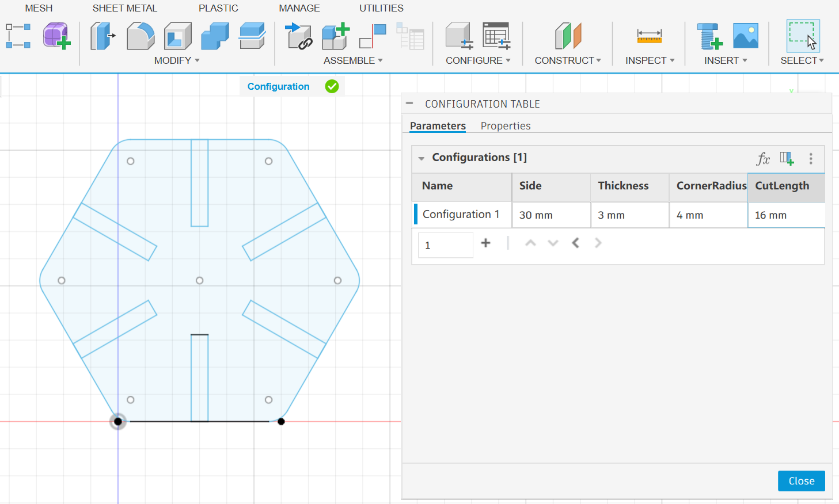Image resolution: width=839 pixels, height=504 pixels.
Task: Click the move row down arrow
Action: [x=553, y=243]
